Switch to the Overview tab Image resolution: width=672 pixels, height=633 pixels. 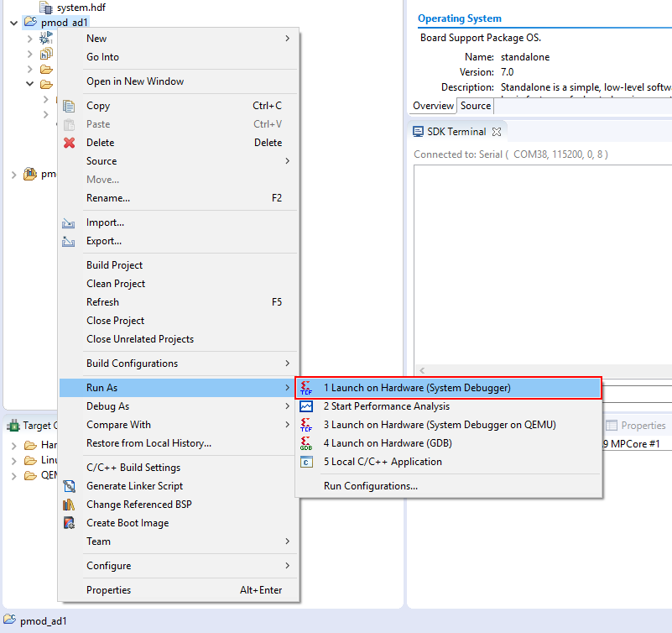(x=433, y=106)
